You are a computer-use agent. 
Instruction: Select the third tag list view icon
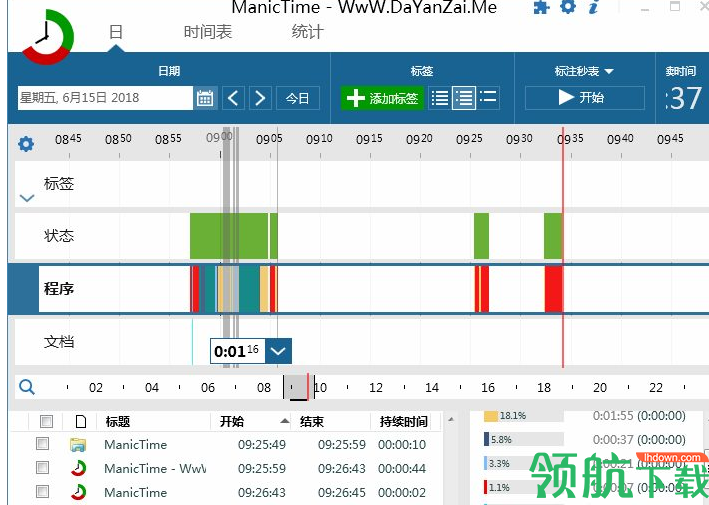[x=488, y=96]
